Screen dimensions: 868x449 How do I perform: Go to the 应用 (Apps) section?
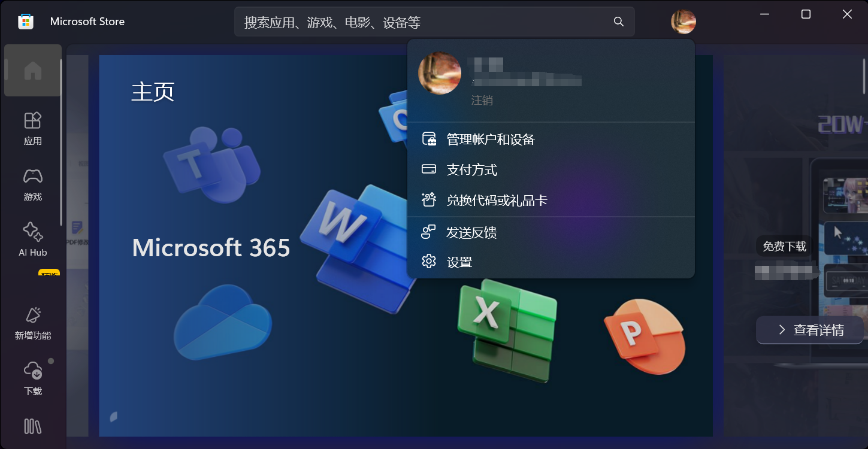[x=32, y=128]
